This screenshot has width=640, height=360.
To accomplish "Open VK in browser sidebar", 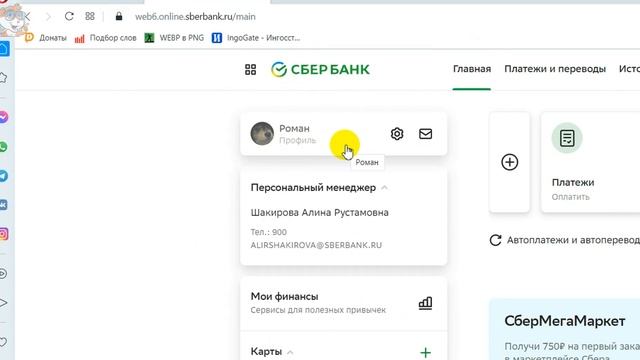I will click(4, 205).
